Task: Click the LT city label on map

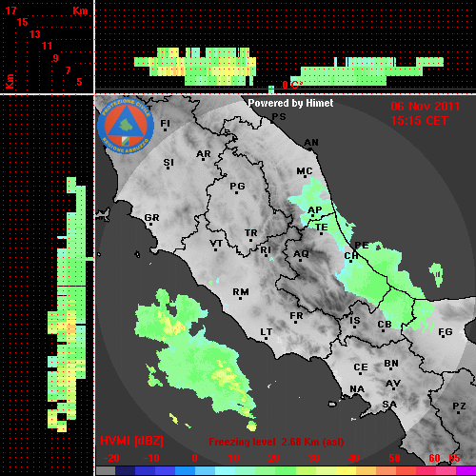Action: tap(267, 332)
